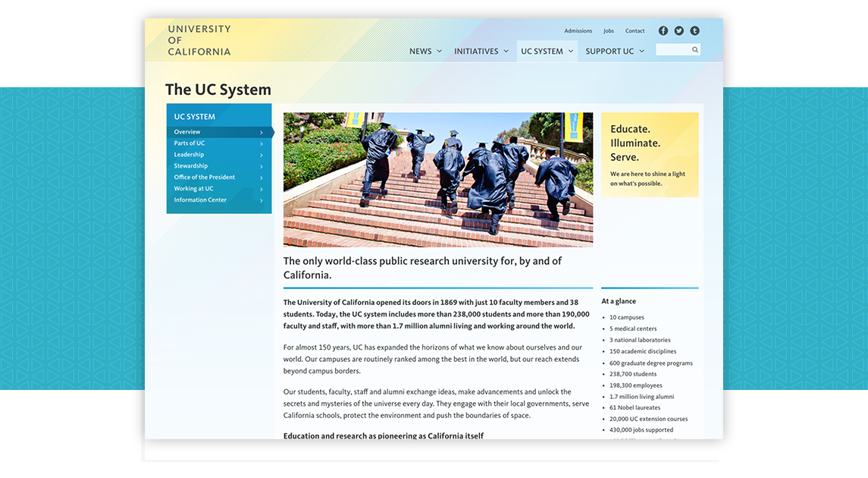Click the arrow beside Working at UC
The width and height of the screenshot is (868, 478).
[262, 190]
